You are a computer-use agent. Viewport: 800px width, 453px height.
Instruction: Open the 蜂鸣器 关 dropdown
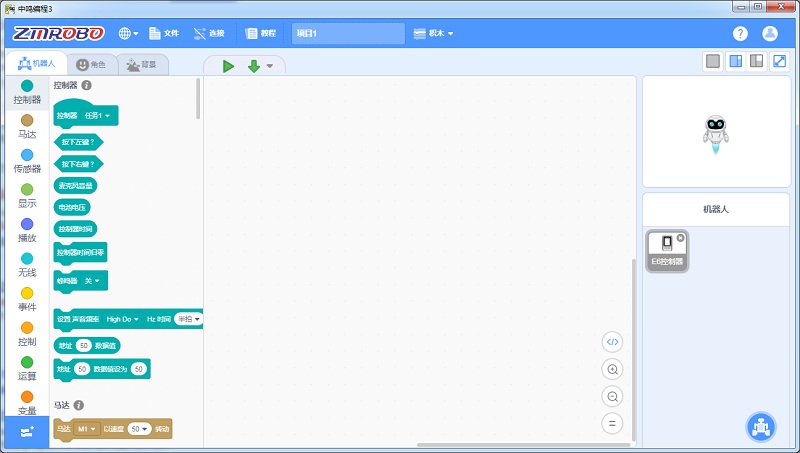[92, 281]
